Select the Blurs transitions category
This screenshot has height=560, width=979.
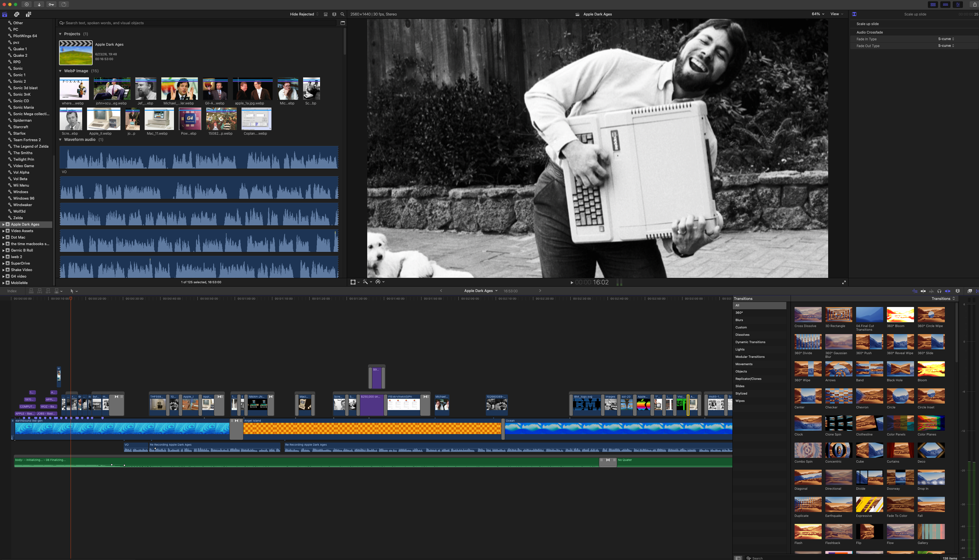[x=759, y=320]
